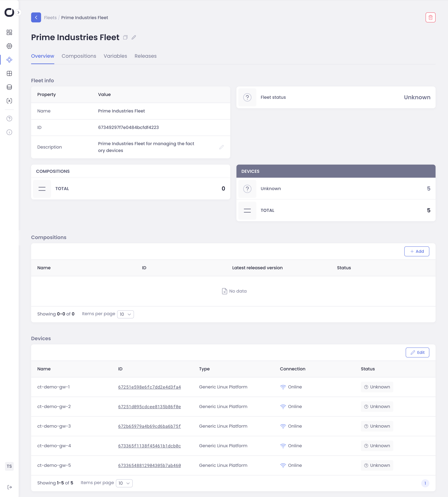Open the dashboard grid icon in the sidebar
Image resolution: width=448 pixels, height=497 pixels.
(9, 32)
